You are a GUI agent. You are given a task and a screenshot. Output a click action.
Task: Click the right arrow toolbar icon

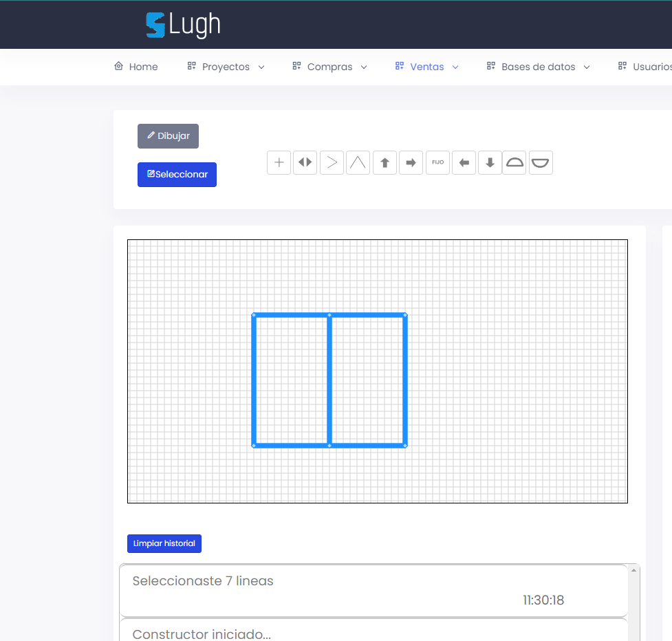pos(411,163)
